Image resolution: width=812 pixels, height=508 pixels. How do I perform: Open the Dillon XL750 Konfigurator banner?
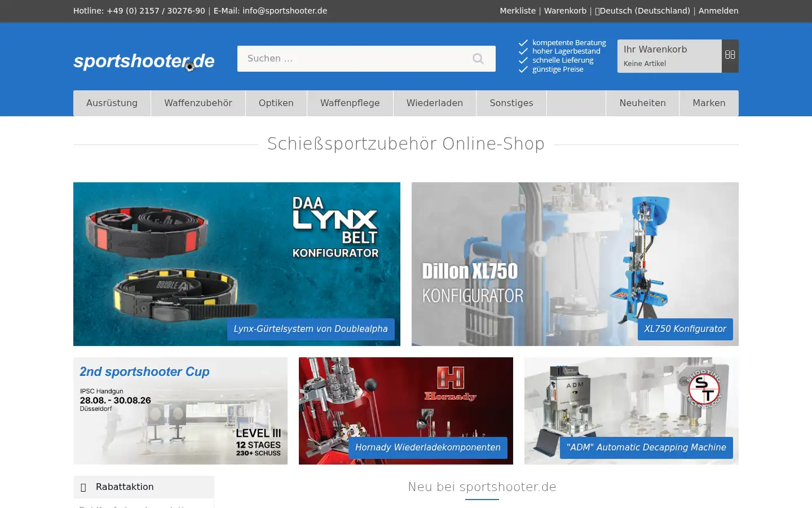pyautogui.click(x=575, y=264)
